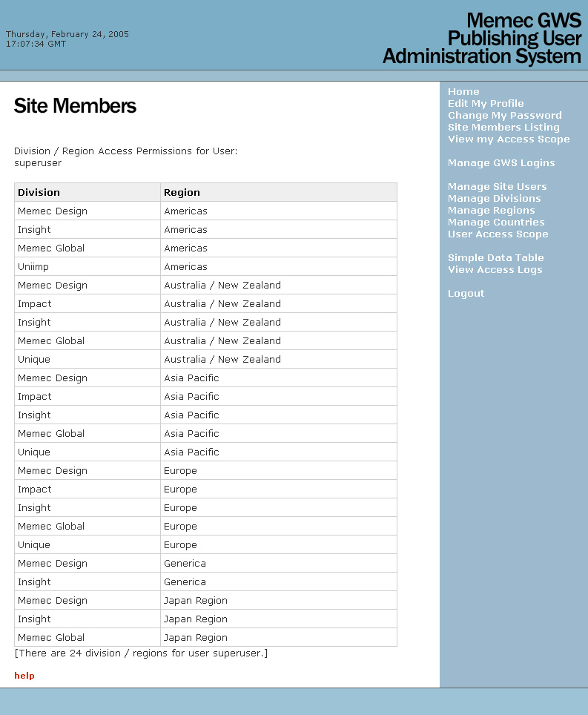Log out of the administration system
Viewport: 588px width, 715px height.
(466, 293)
